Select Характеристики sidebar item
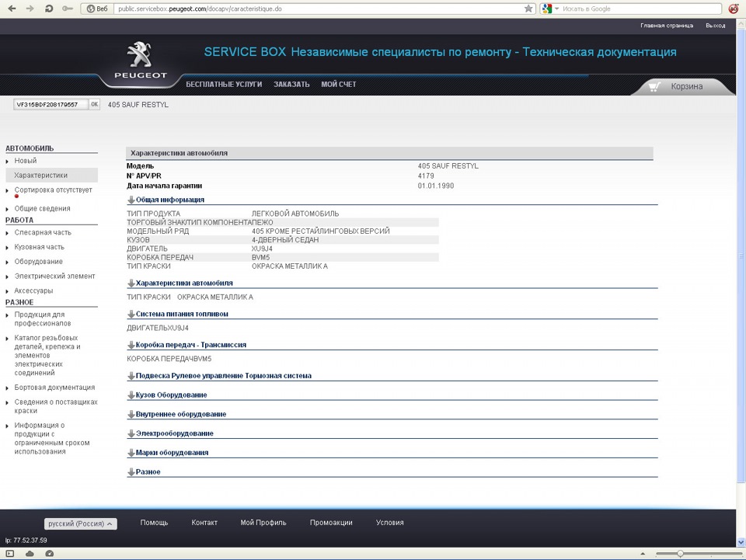 [51, 175]
